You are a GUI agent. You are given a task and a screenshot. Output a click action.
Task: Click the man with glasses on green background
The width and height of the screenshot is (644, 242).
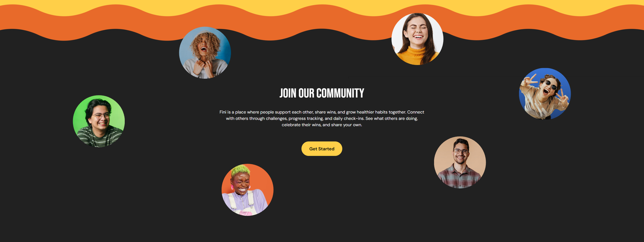coord(99,121)
